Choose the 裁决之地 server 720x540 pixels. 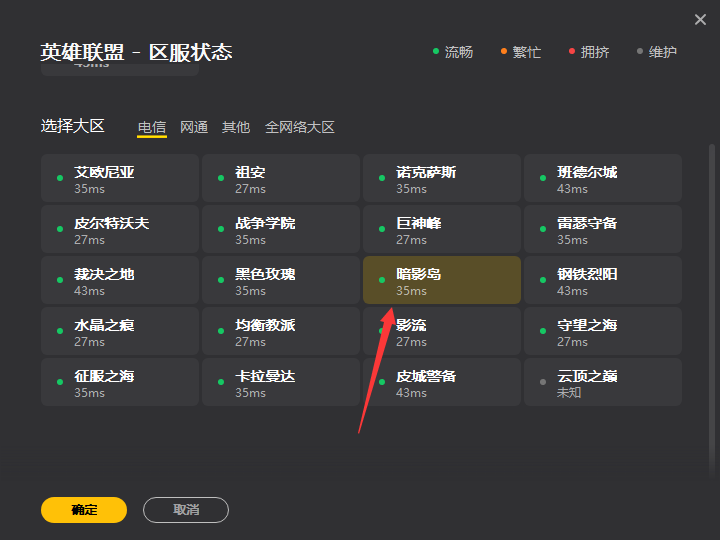coord(120,280)
